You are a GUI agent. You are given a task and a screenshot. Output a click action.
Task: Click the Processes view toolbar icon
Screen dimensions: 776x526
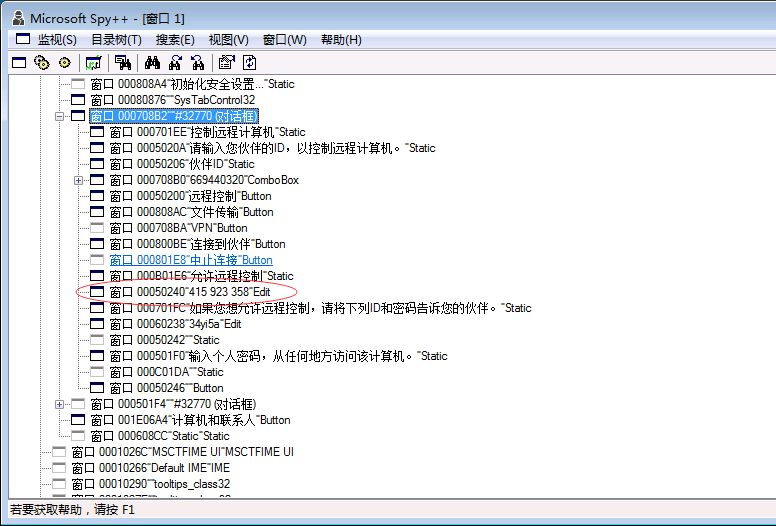click(x=42, y=63)
